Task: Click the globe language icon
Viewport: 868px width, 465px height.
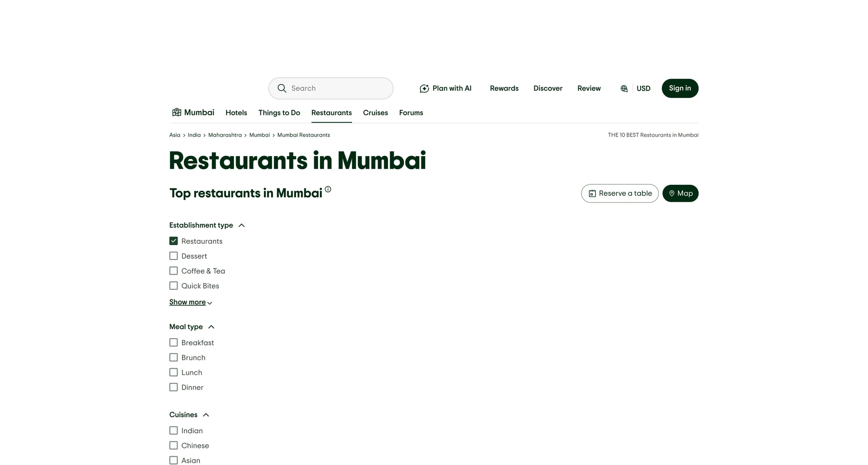Action: pos(624,88)
